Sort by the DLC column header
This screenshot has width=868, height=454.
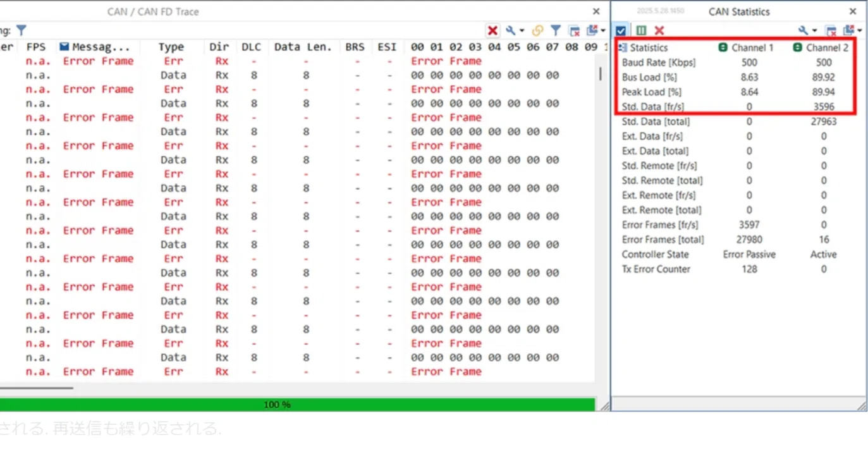(x=251, y=47)
